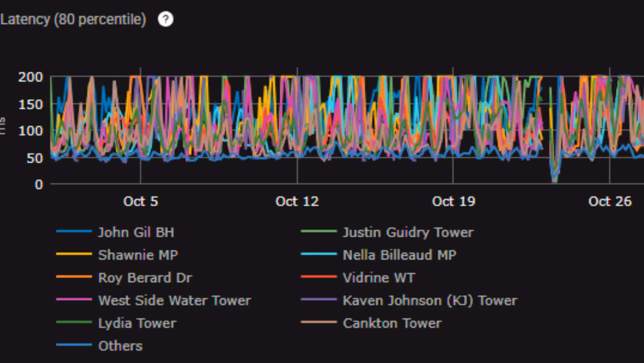
Task: Click the 100 y-axis value
Action: tap(31, 131)
